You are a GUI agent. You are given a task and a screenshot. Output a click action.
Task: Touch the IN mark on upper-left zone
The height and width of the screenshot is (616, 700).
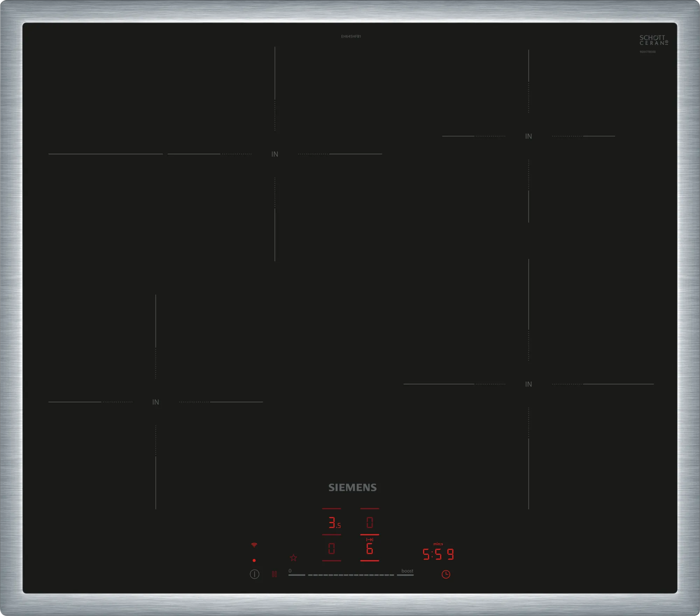tap(275, 154)
